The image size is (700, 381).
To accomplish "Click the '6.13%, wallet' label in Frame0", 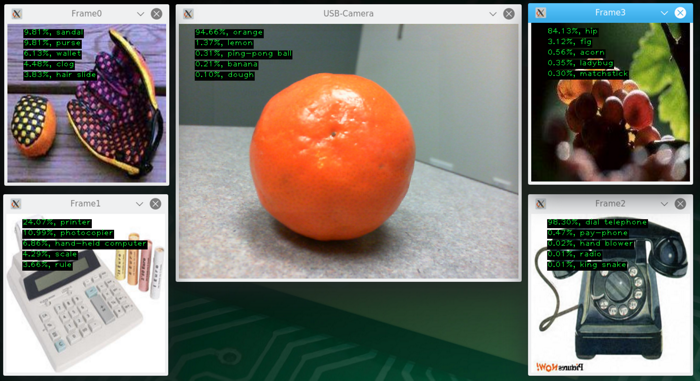I will point(52,54).
